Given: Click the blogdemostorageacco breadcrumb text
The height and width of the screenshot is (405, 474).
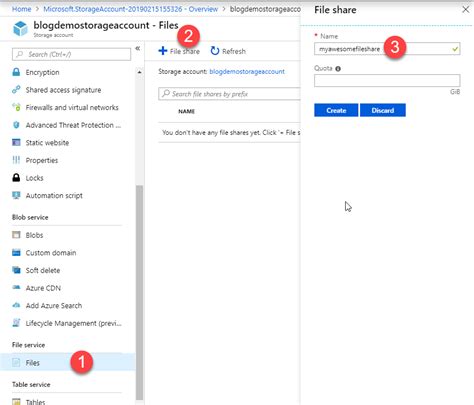Looking at the screenshot, I should (x=265, y=9).
